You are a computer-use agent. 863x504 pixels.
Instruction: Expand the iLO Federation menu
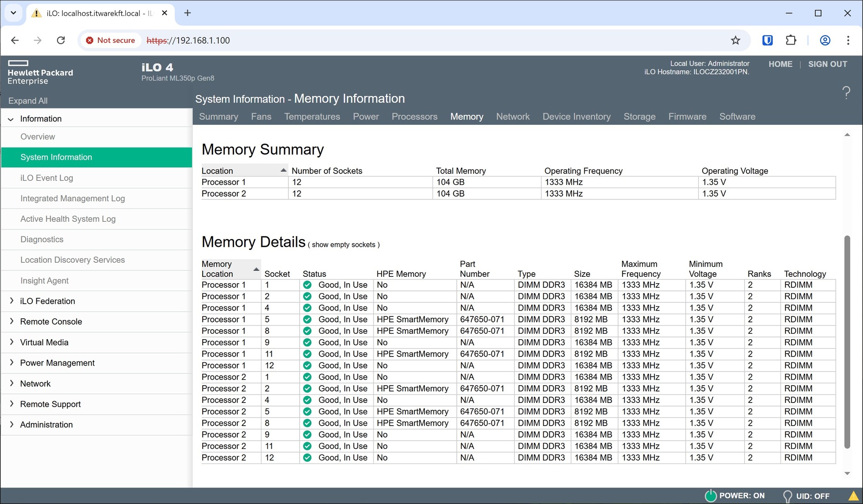click(x=47, y=301)
